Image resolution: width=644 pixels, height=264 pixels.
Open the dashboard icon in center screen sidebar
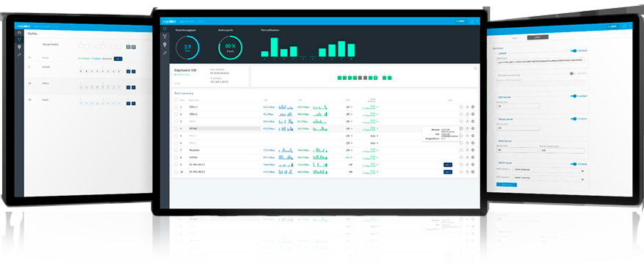164,29
